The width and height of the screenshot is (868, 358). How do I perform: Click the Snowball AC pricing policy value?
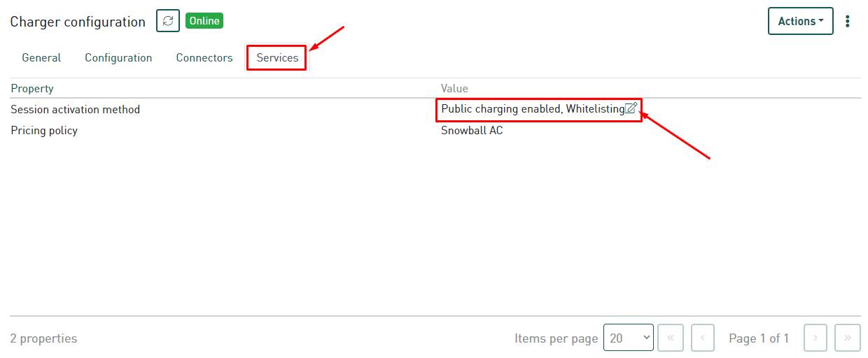pos(472,130)
